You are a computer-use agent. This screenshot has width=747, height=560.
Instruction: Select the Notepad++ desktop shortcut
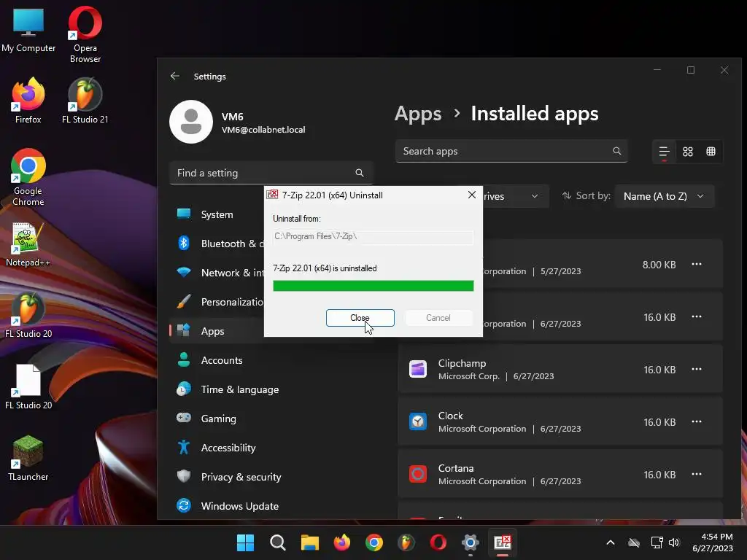pyautogui.click(x=28, y=244)
